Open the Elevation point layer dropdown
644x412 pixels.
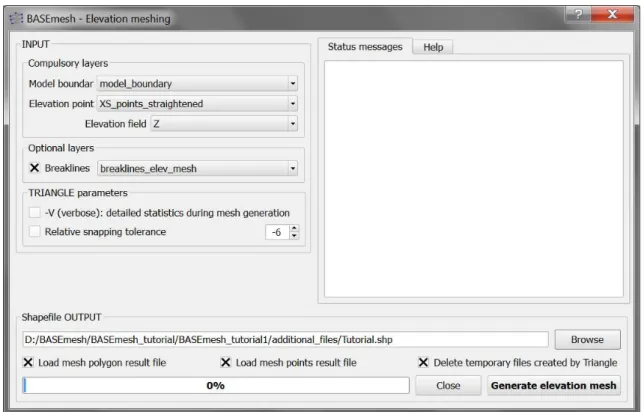coord(197,104)
